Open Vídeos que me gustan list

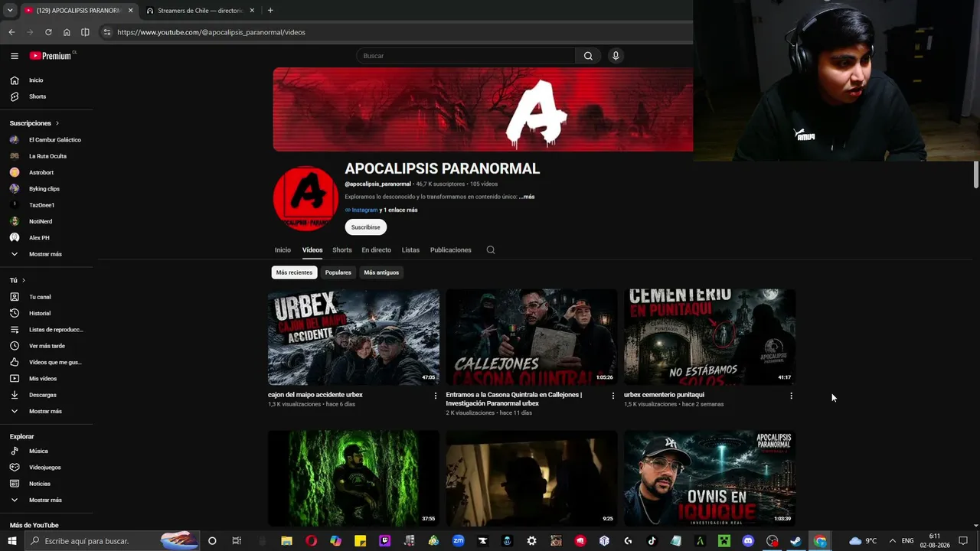tap(55, 362)
